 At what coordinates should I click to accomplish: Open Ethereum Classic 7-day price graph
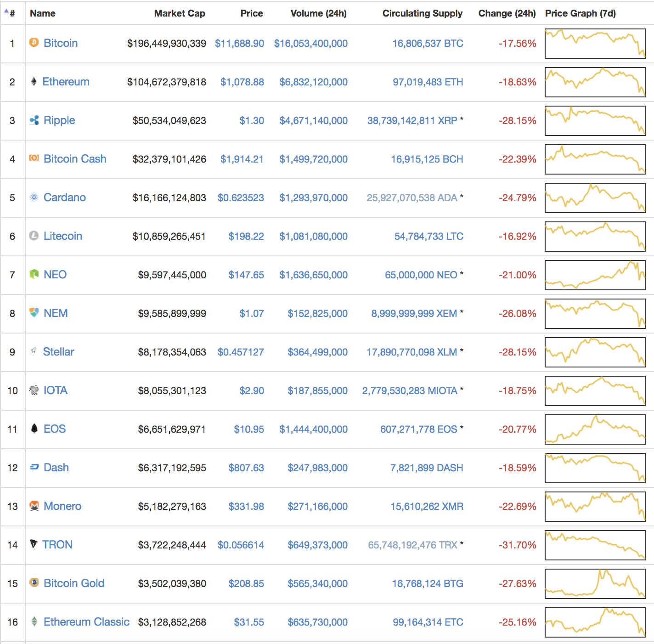[595, 622]
